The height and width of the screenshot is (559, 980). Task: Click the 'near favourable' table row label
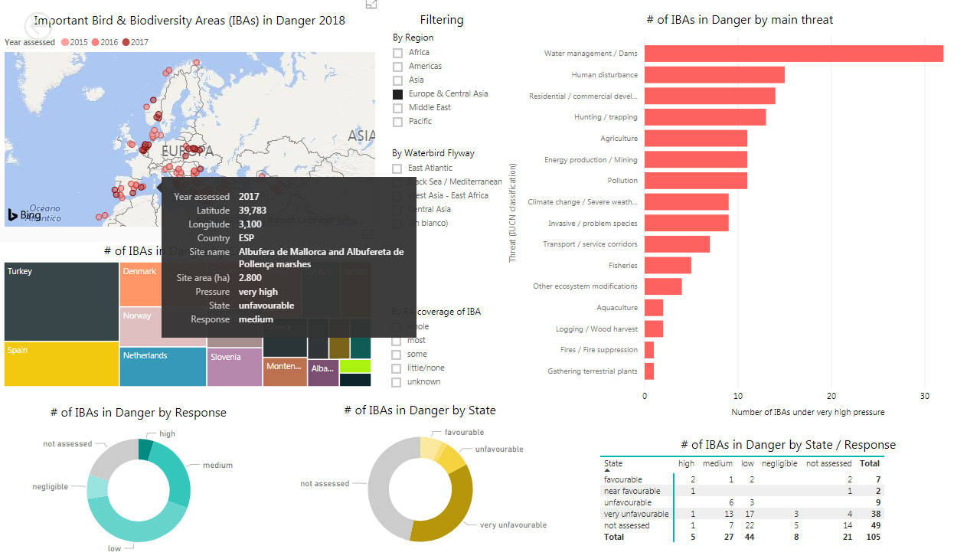pyautogui.click(x=632, y=491)
